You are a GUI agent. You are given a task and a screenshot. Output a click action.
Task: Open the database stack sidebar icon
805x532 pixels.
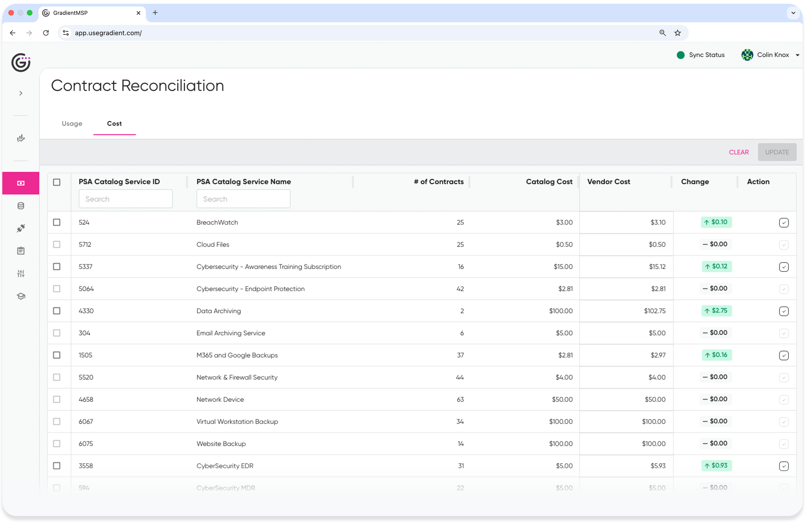pyautogui.click(x=21, y=206)
